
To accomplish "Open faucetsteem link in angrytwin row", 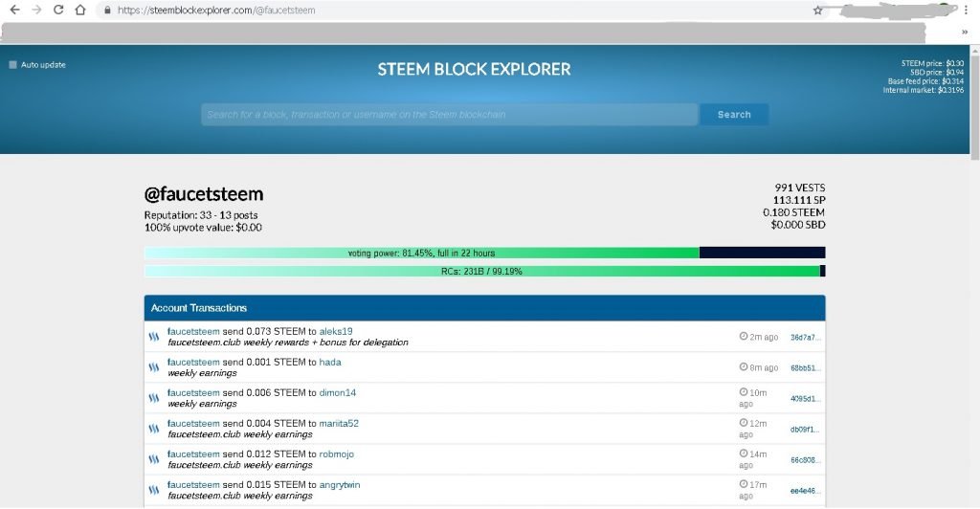I will click(x=193, y=485).
